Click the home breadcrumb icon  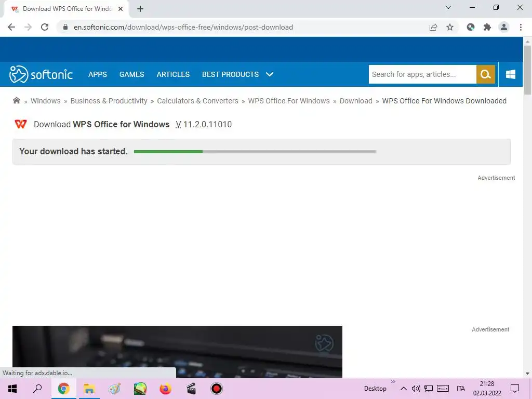point(16,100)
